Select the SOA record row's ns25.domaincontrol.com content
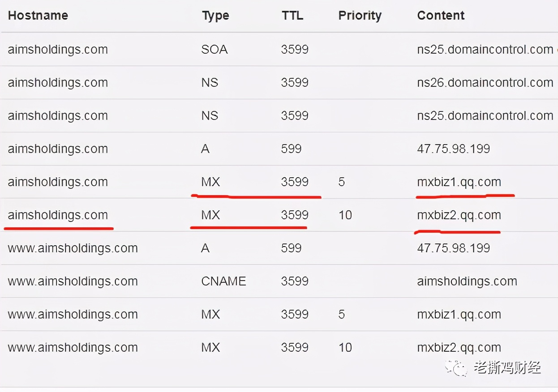This screenshot has height=392, width=558. [485, 49]
